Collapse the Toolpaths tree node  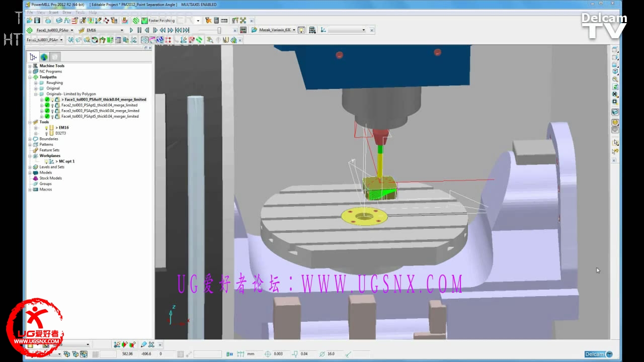click(30, 77)
